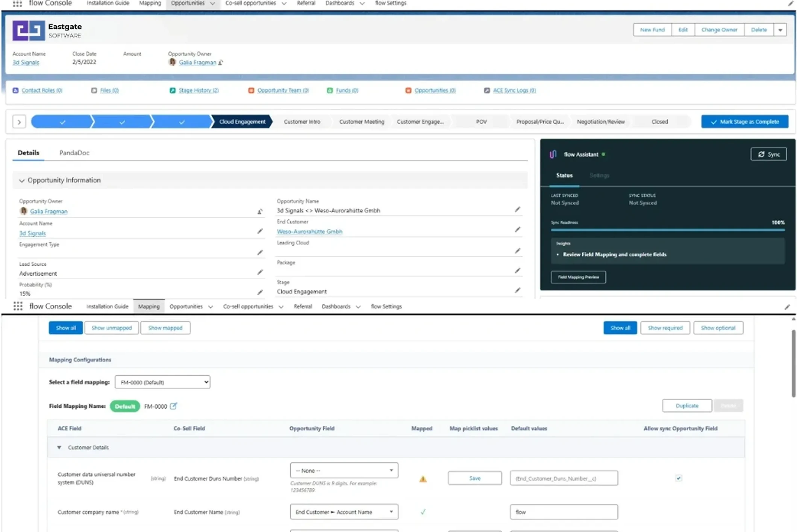This screenshot has height=532, width=797.
Task: Click the Default values field containing flow
Action: click(x=564, y=512)
